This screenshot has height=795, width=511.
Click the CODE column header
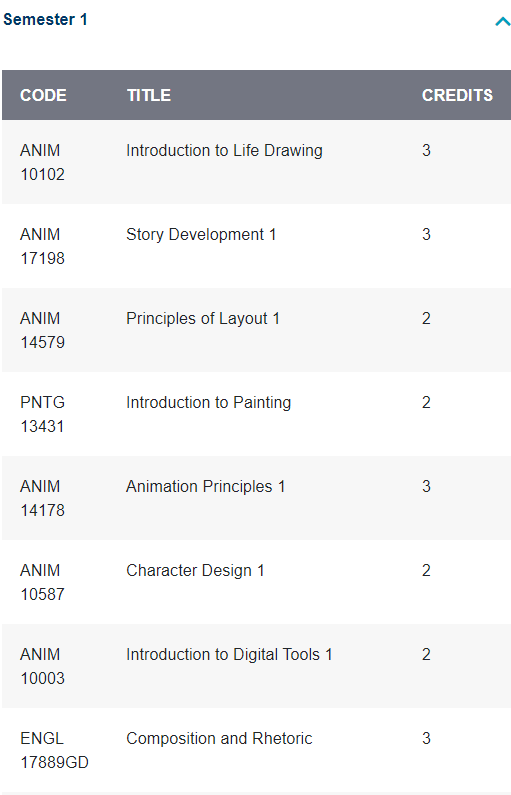pos(43,95)
